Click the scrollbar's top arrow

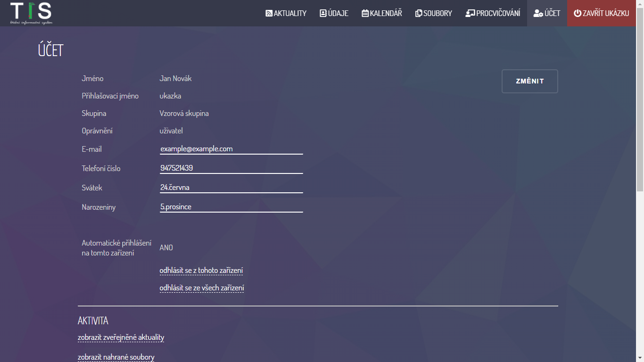(x=640, y=3)
